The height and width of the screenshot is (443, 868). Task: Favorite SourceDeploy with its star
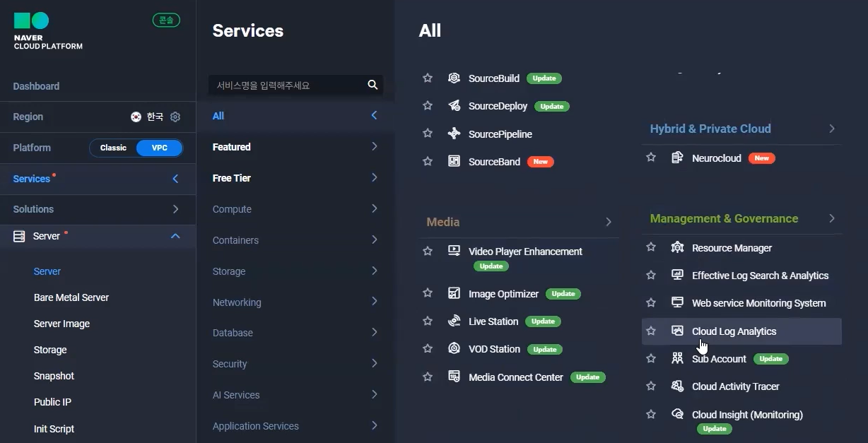pyautogui.click(x=427, y=105)
